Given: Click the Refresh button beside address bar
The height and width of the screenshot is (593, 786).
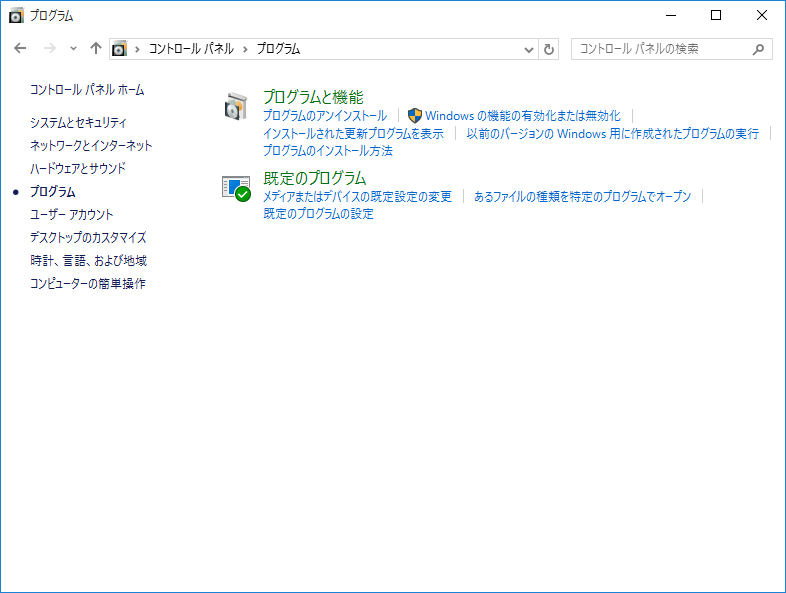Looking at the screenshot, I should [x=549, y=49].
